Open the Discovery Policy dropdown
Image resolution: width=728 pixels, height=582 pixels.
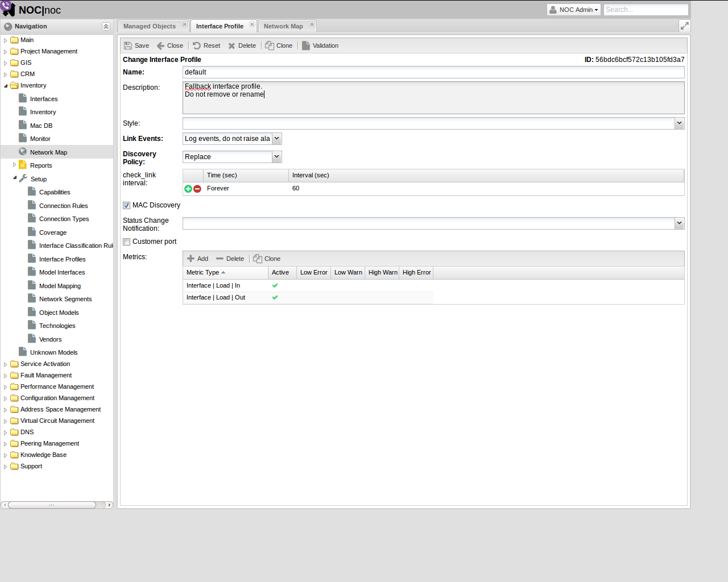[276, 157]
